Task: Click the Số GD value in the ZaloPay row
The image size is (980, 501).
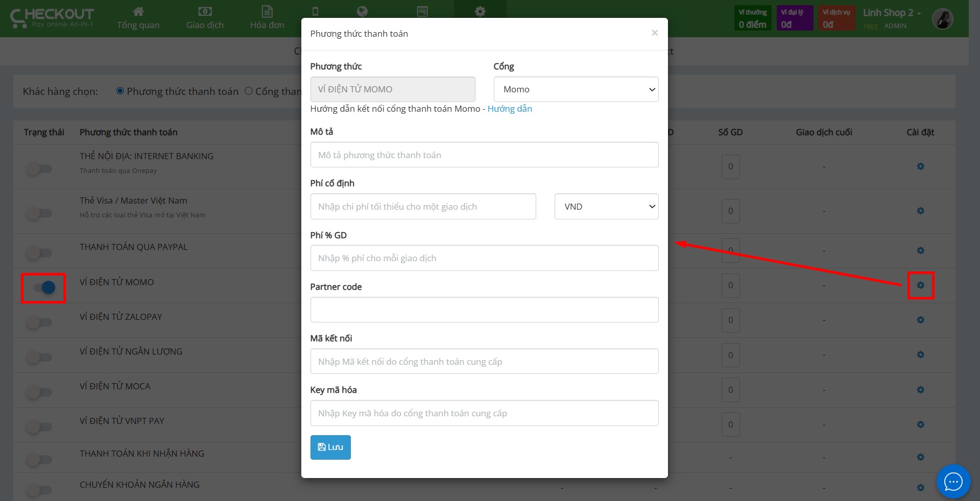Action: point(730,320)
